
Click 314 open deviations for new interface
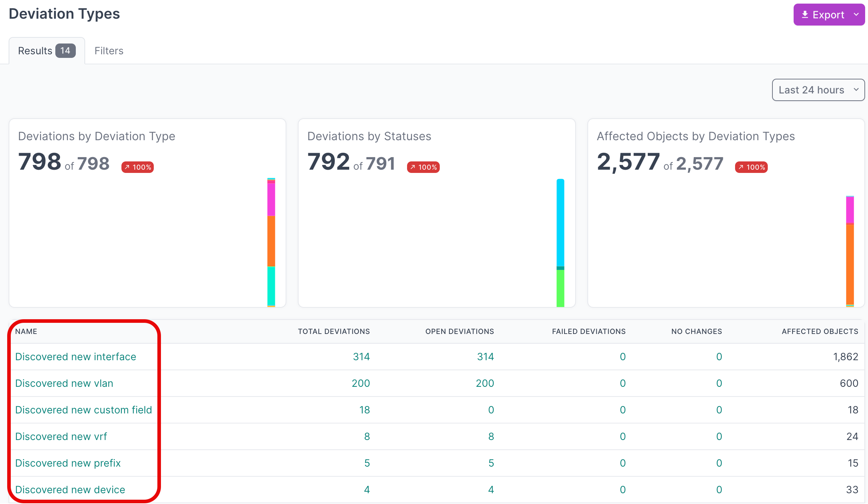(x=485, y=357)
